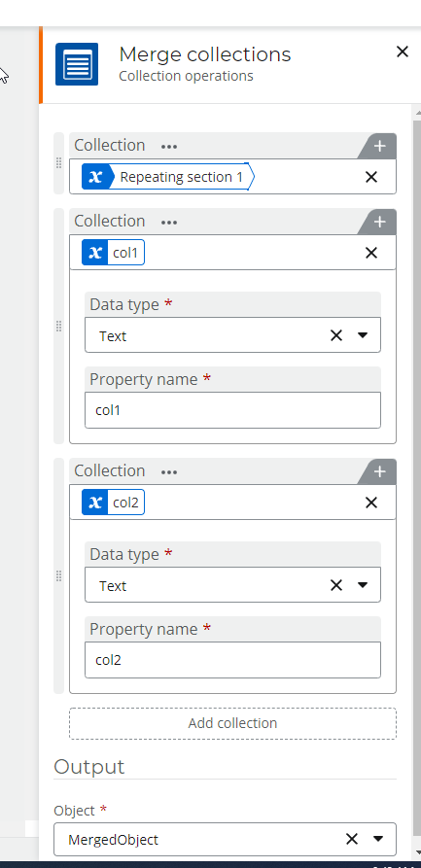Viewport: 421px width, 868px height.
Task: Close the Merge collections panel
Action: pyautogui.click(x=403, y=52)
